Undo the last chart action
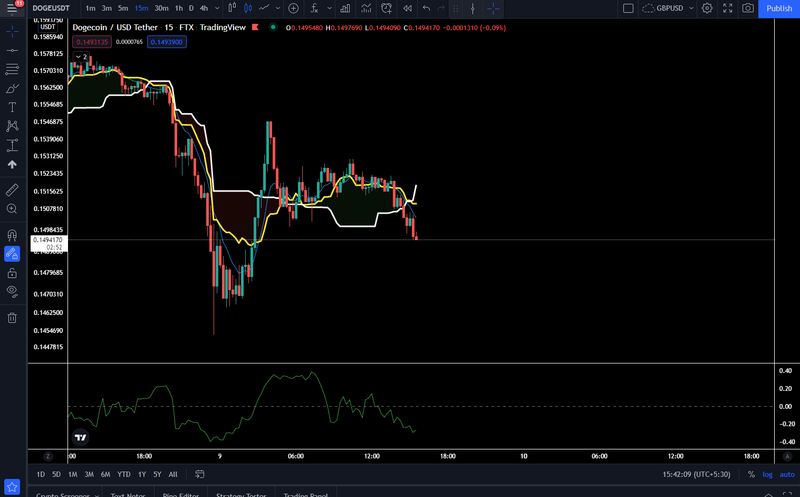 point(427,8)
